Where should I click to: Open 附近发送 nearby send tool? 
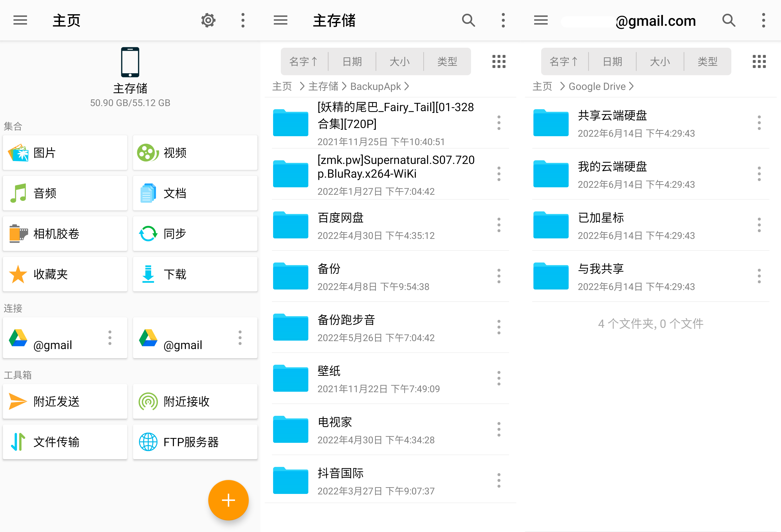65,401
